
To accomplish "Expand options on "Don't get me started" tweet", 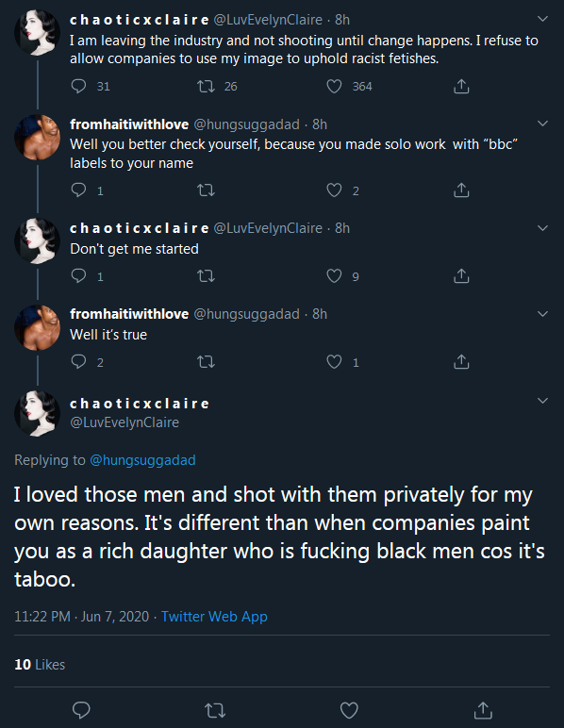I will [x=542, y=228].
